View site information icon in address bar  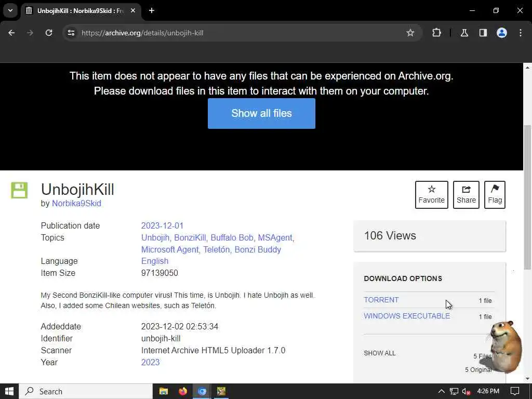[71, 33]
